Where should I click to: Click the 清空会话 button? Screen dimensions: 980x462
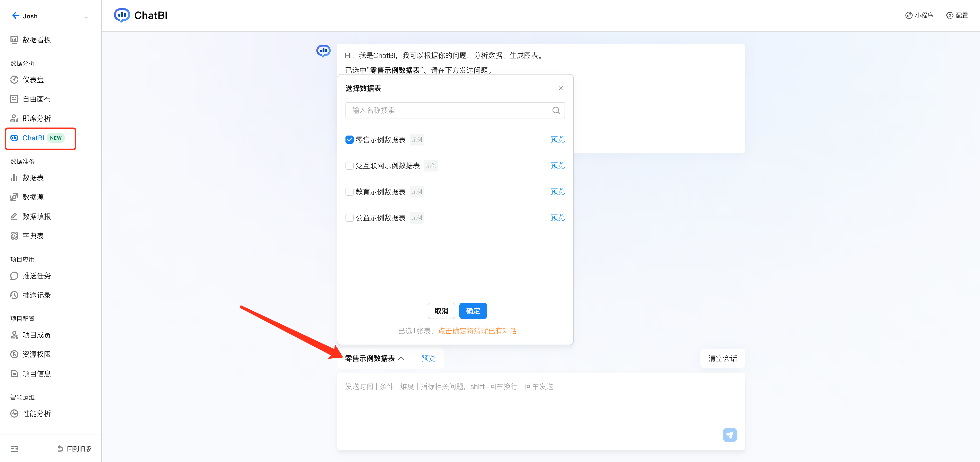722,358
